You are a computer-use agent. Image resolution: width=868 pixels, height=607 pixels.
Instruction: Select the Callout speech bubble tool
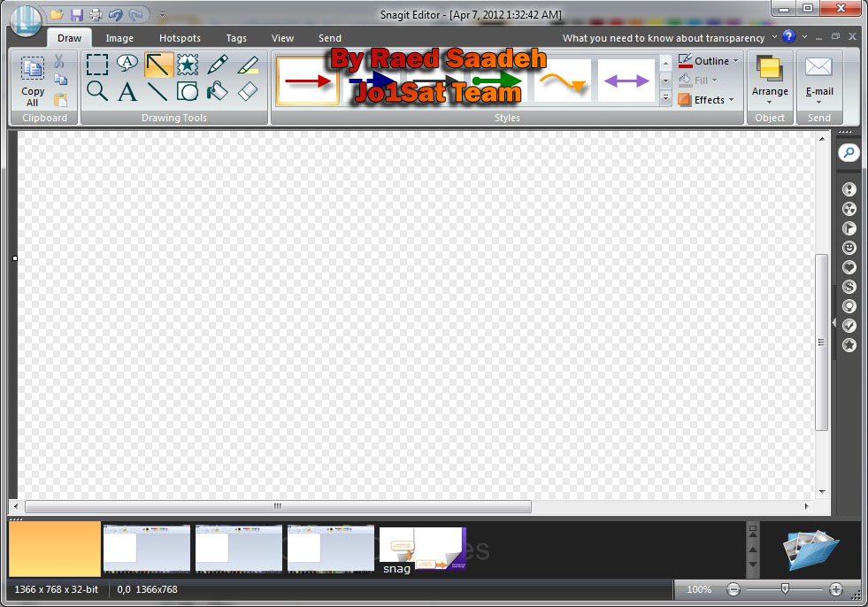(128, 64)
